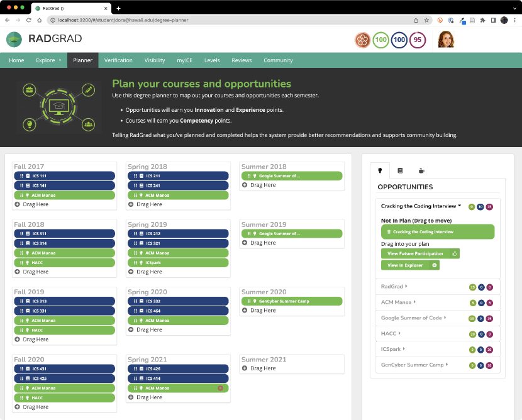Select the ICS 241 course in Spring 2018
The image size is (522, 420).
pyautogui.click(x=178, y=185)
